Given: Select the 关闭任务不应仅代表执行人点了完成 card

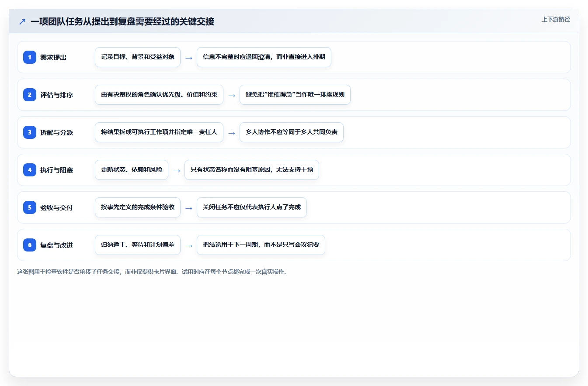Looking at the screenshot, I should (252, 207).
